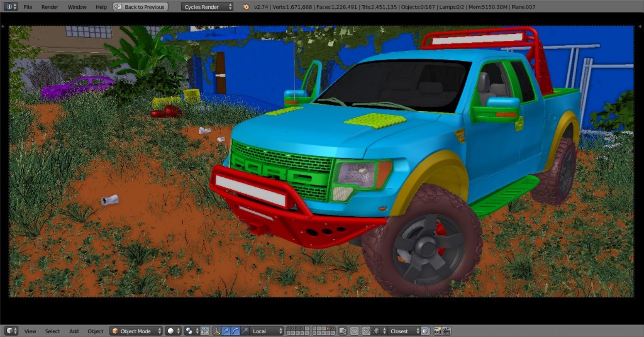The width and height of the screenshot is (644, 337).
Task: Open the Help menu
Action: coord(101,7)
